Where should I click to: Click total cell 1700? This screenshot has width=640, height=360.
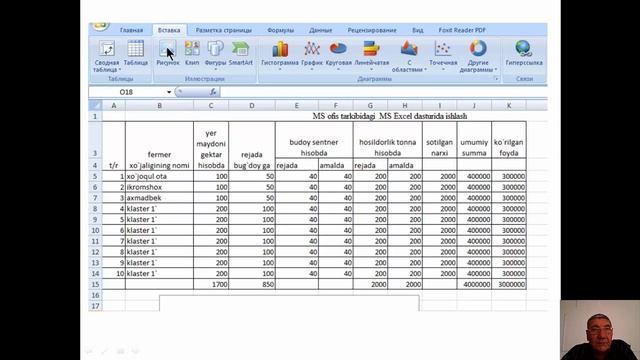pos(211,284)
